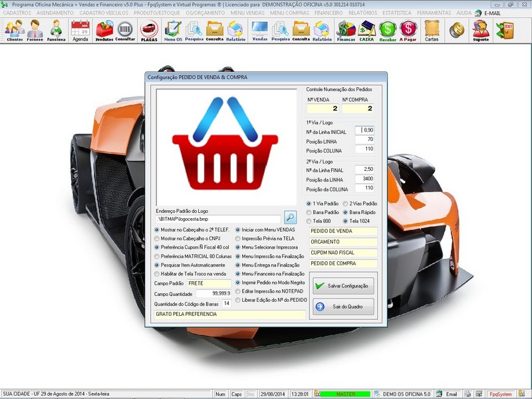Click the exit door icon
Screen dimensions: 532x399
505,30
